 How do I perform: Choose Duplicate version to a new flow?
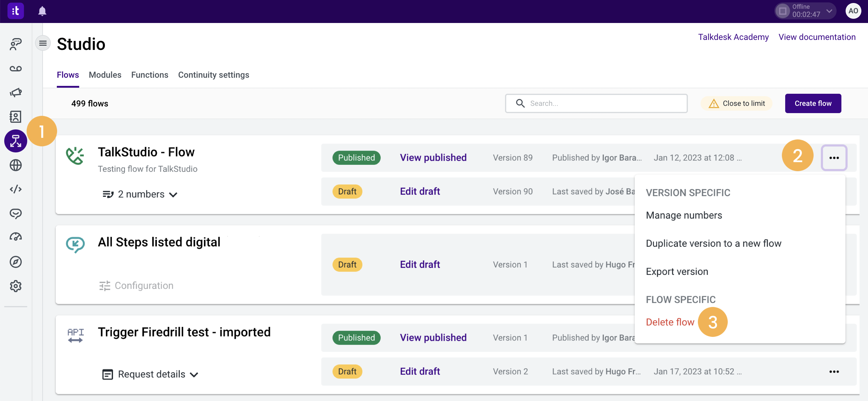(x=713, y=243)
